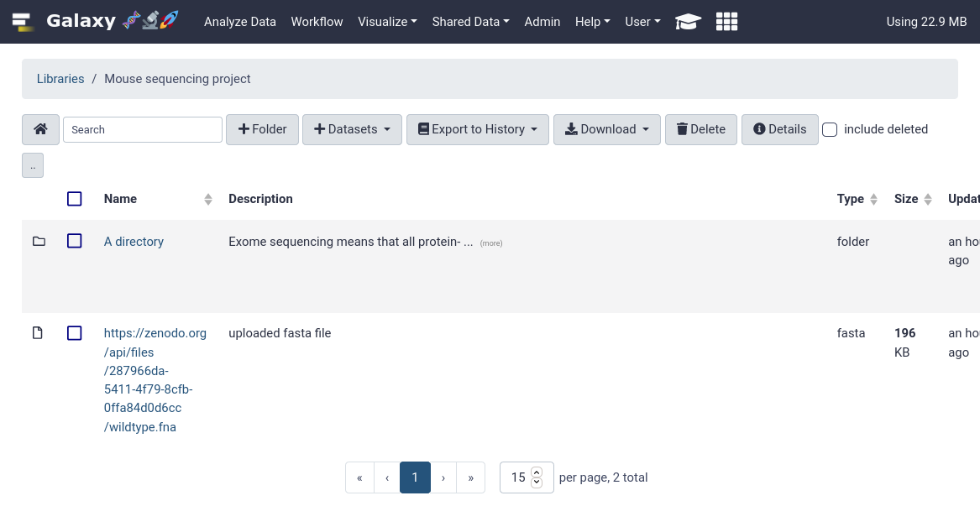Open the graduation cap tutorial icon
The height and width of the screenshot is (527, 980).
pos(688,22)
